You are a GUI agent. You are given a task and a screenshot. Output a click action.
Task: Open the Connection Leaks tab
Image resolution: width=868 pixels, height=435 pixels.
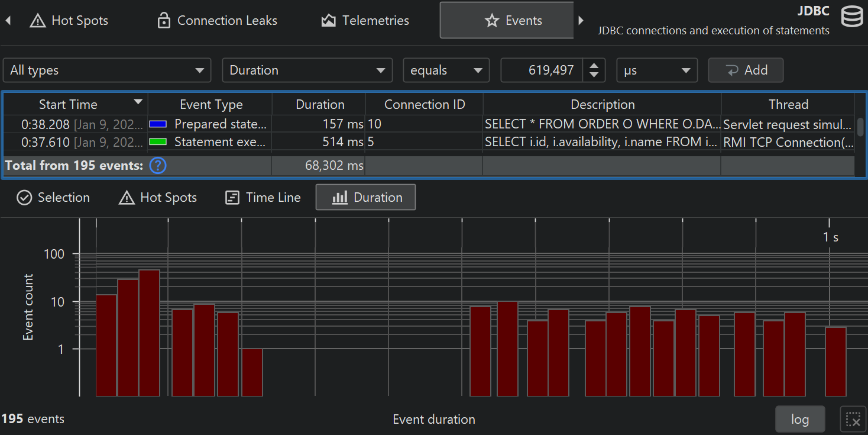coord(217,21)
